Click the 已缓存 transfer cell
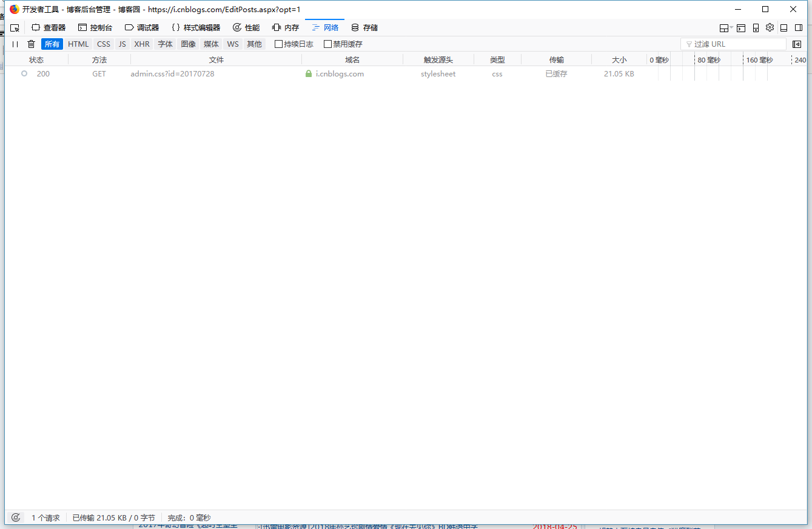This screenshot has height=529, width=812. [x=556, y=73]
